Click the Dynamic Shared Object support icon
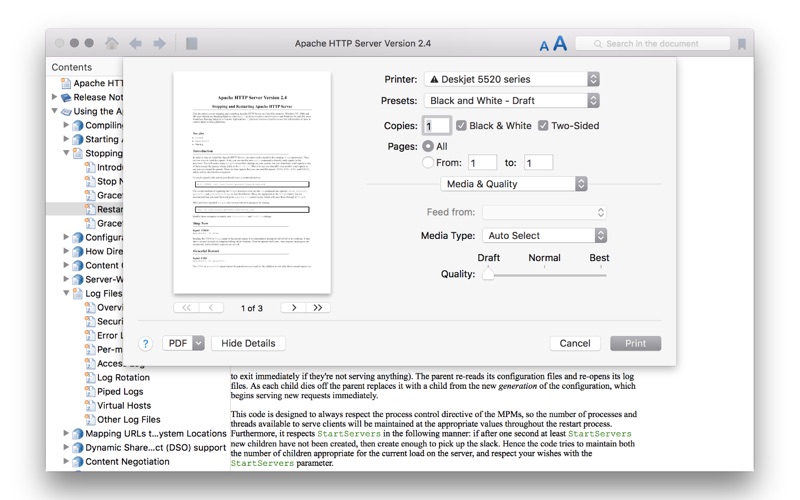This screenshot has height=500, width=800. point(78,447)
